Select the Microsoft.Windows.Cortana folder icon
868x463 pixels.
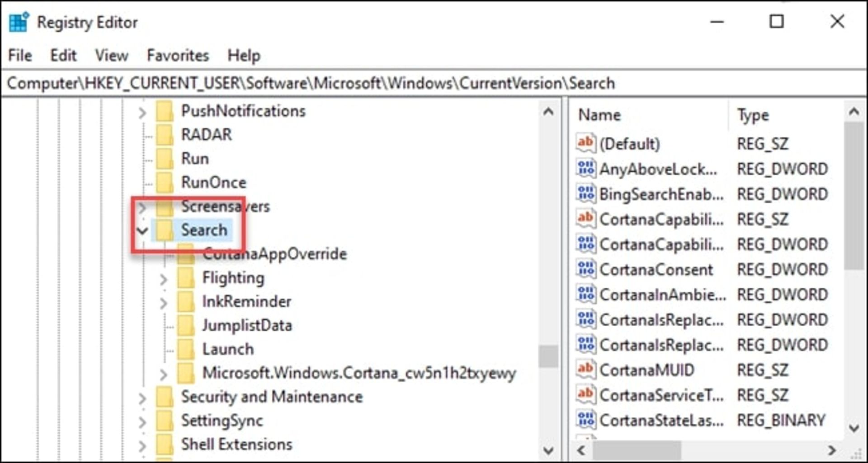click(186, 373)
